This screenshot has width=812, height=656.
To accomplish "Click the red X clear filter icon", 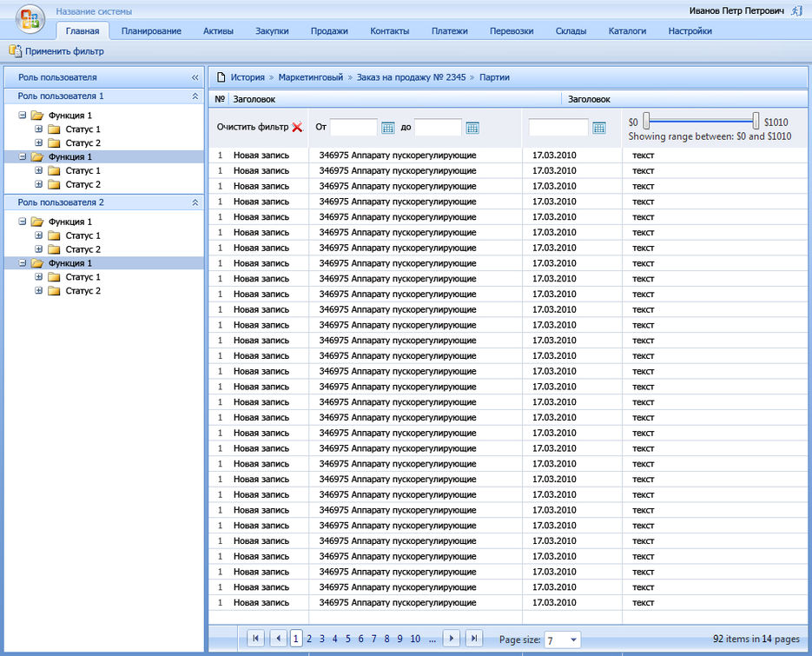I will click(297, 127).
